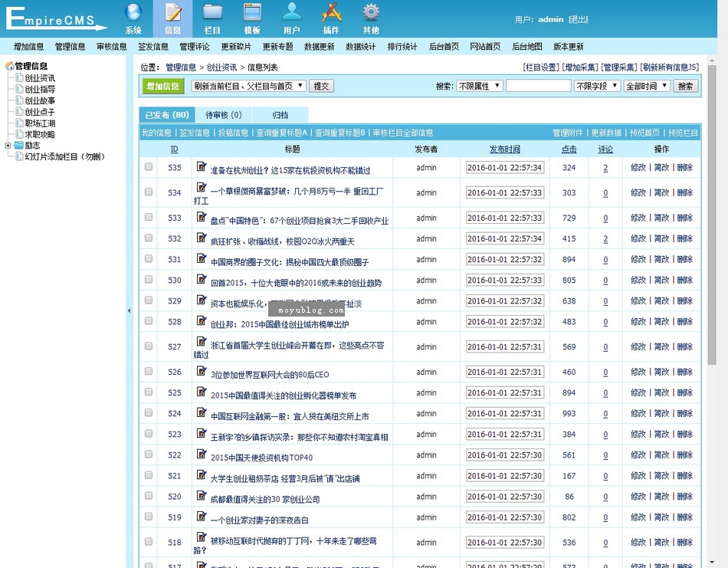The image size is (728, 568).
Task: Click the edit icon in row 535
Action: 201,166
